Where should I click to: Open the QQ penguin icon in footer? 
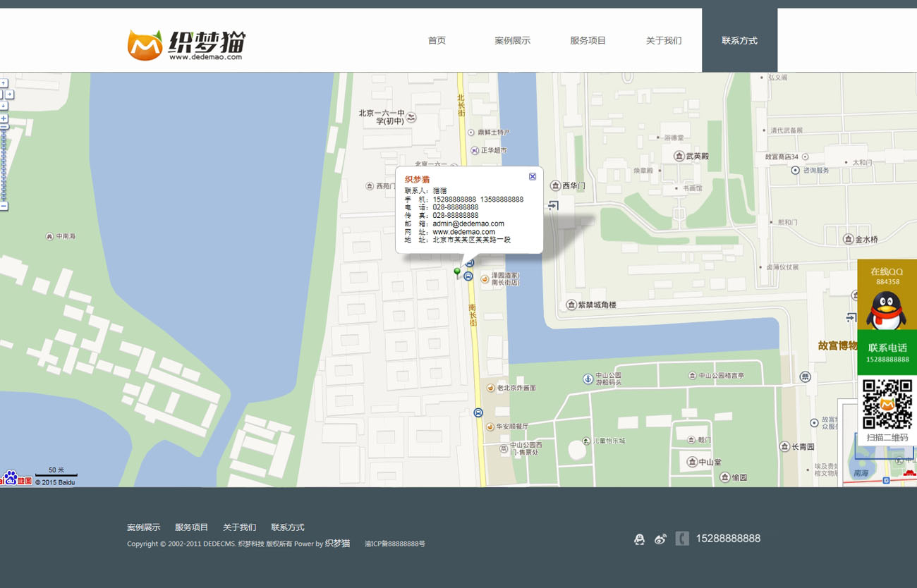tap(639, 539)
